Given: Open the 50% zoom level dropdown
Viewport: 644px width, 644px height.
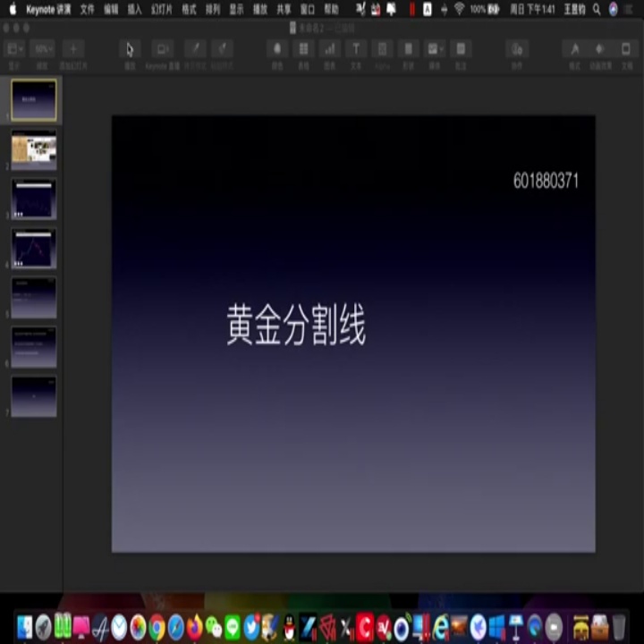Looking at the screenshot, I should [x=43, y=49].
